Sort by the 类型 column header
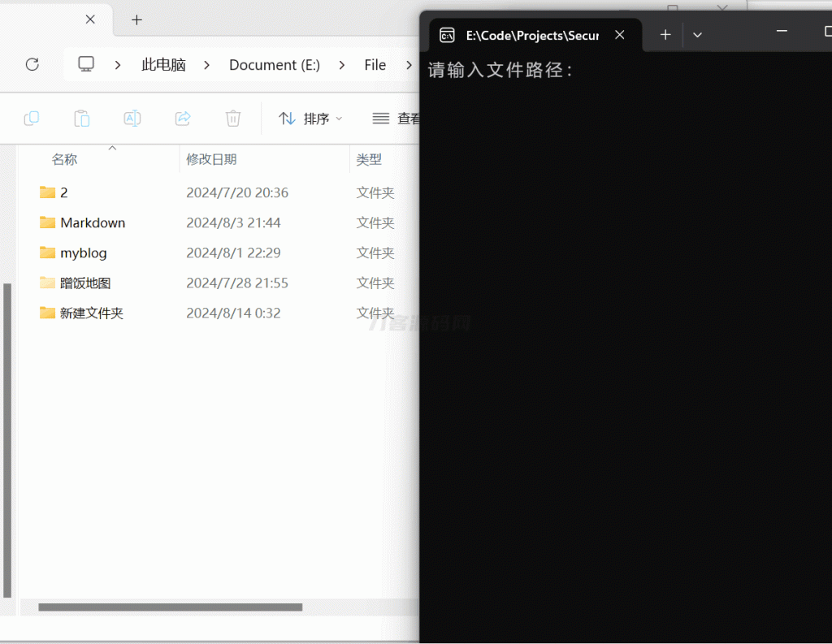Viewport: 832px width, 644px height. pyautogui.click(x=369, y=159)
